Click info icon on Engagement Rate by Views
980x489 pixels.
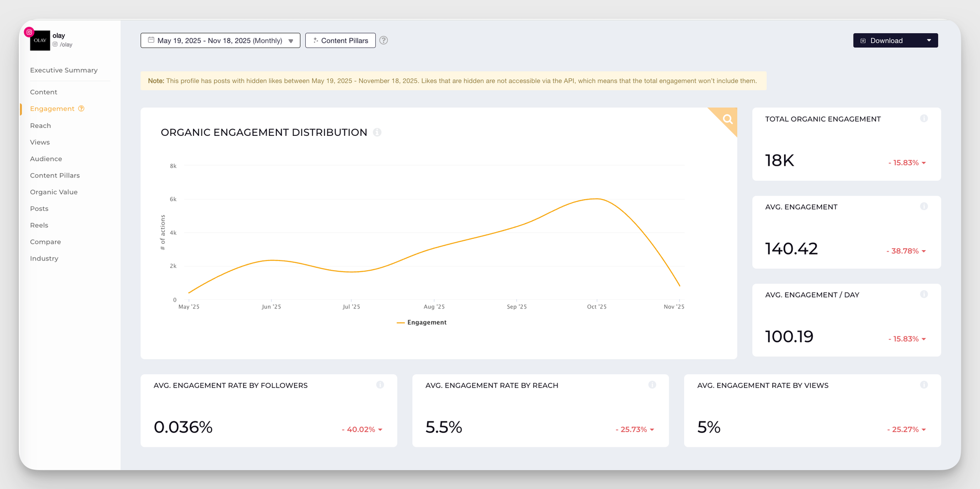point(924,385)
